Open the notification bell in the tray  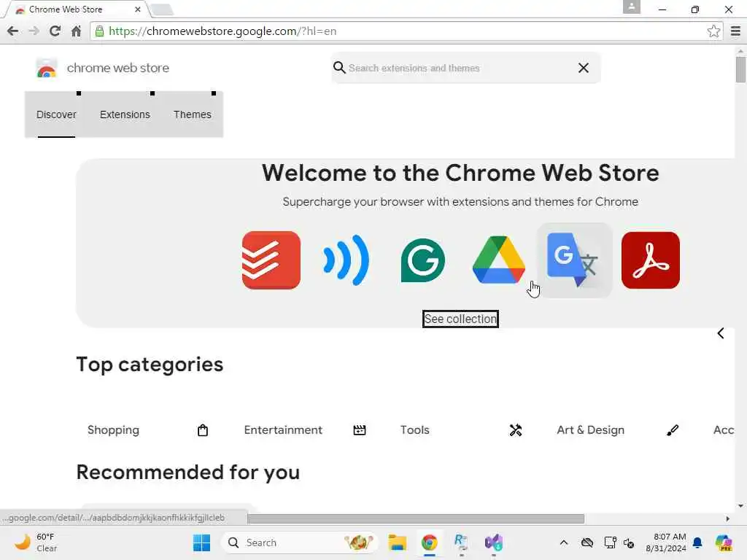(x=697, y=542)
